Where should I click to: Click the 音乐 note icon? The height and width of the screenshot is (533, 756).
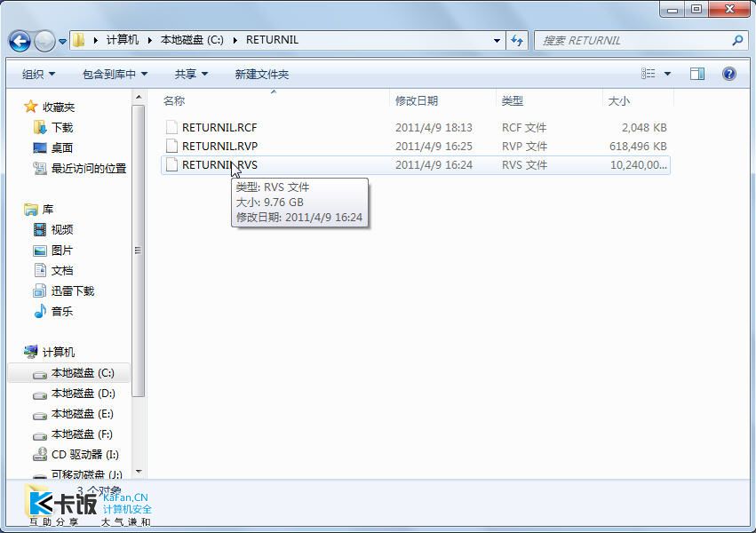(x=40, y=311)
